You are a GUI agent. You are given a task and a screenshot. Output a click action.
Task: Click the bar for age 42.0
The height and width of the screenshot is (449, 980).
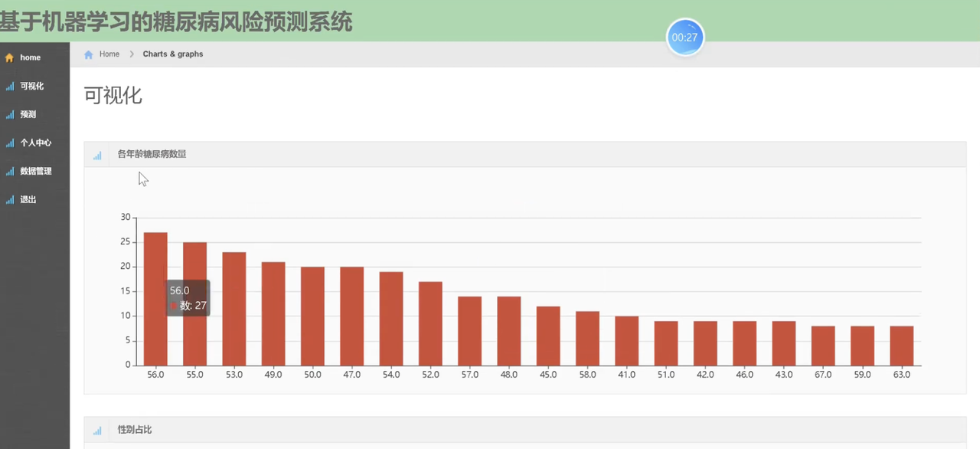(705, 343)
